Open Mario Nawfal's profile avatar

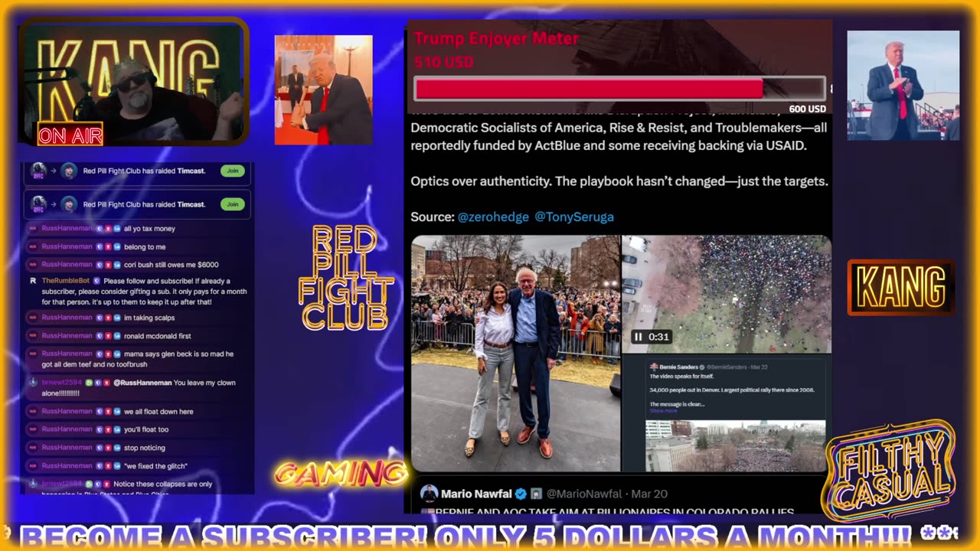coord(429,494)
